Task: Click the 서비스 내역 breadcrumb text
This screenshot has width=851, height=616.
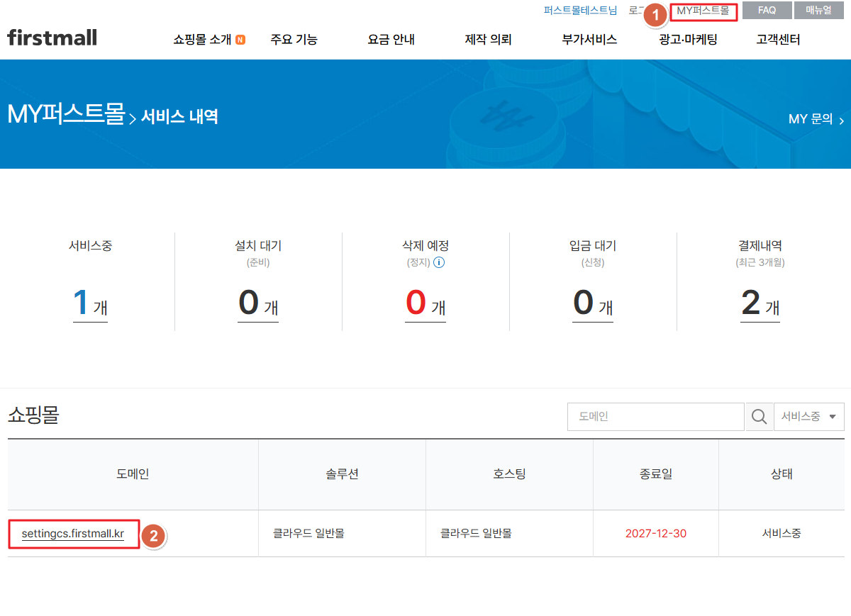Action: [179, 117]
